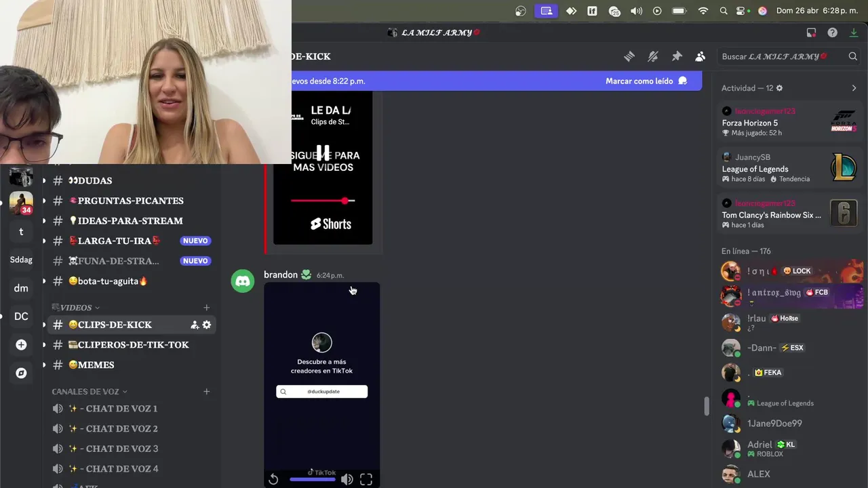Open server icon with 34 badge
Image resolution: width=868 pixels, height=488 pixels.
(21, 203)
